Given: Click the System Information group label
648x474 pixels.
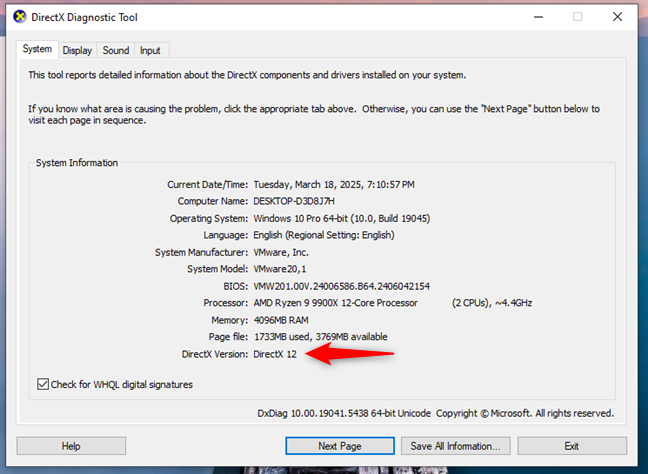Looking at the screenshot, I should 77,163.
